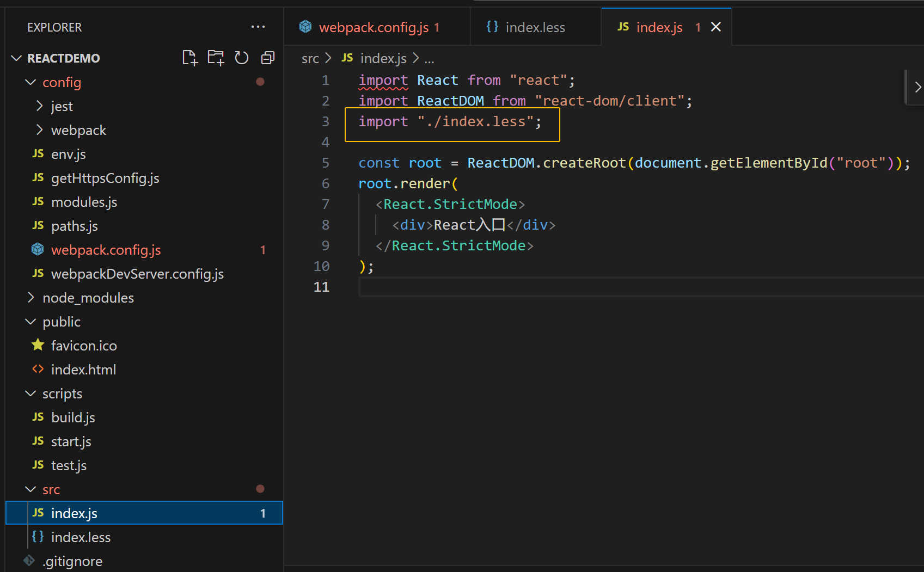Open Explorer views and more actions menu

click(x=258, y=27)
